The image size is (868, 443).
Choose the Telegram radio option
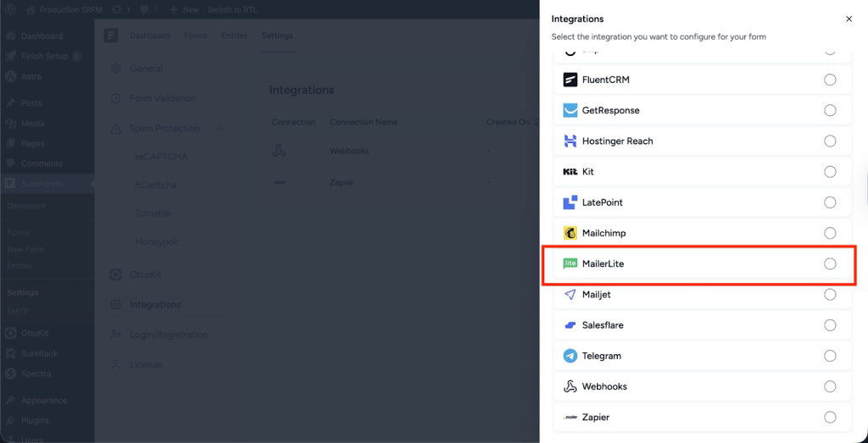point(830,356)
